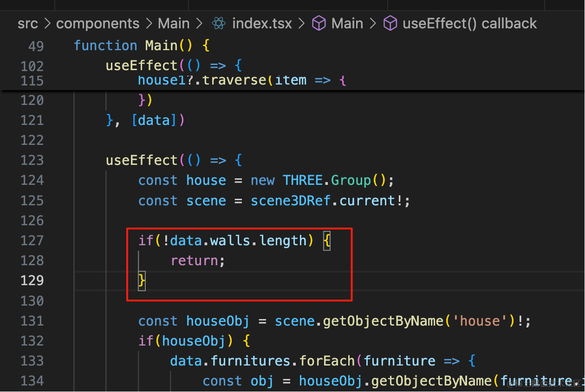The width and height of the screenshot is (585, 392).
Task: Click the closing brace on line 129
Action: coord(142,281)
